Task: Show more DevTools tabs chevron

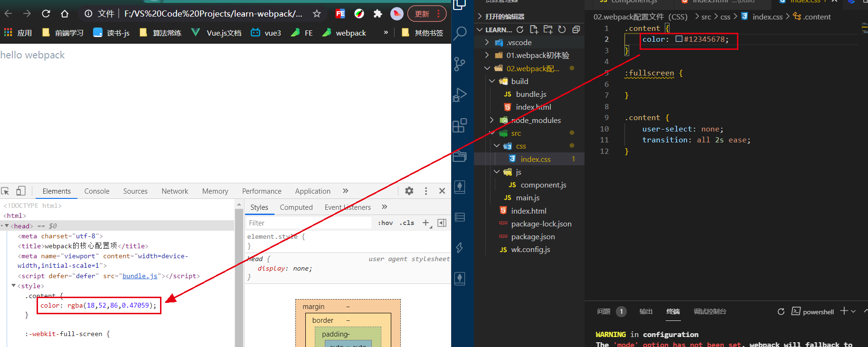Action: point(345,191)
